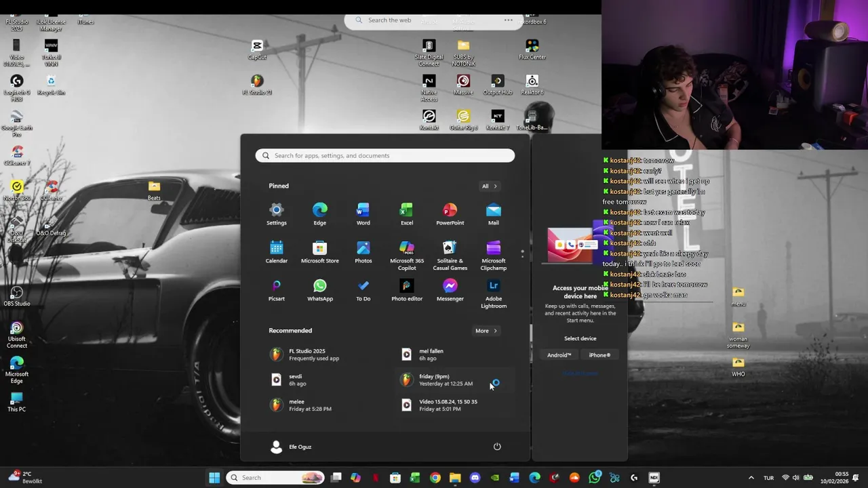Launch Edge from the Start menu pinned apps
868x488 pixels.
pyautogui.click(x=320, y=214)
